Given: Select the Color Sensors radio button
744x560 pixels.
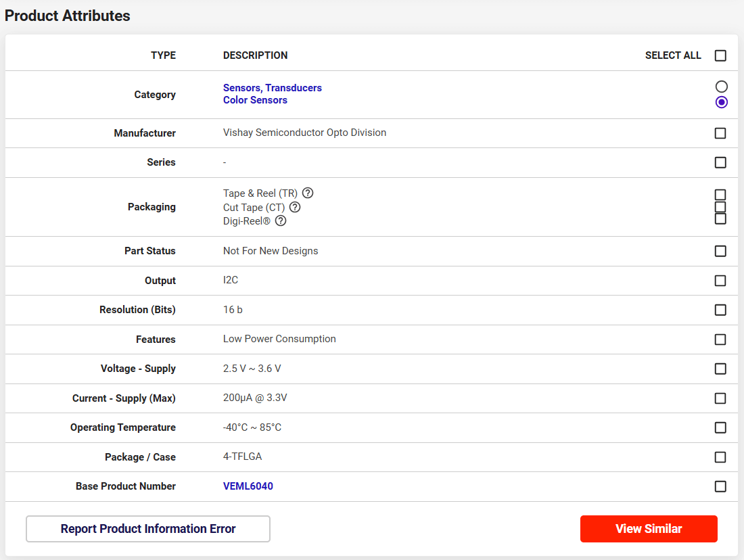Looking at the screenshot, I should [x=721, y=102].
